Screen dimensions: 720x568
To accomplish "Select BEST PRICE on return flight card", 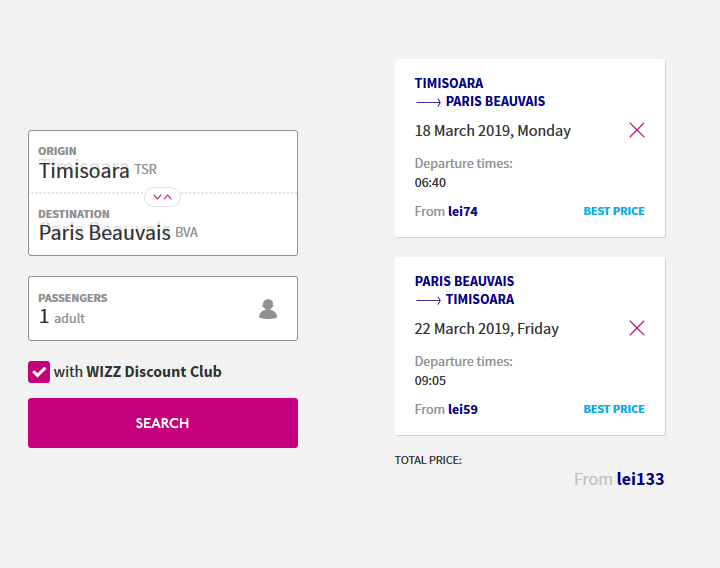I will pyautogui.click(x=614, y=409).
